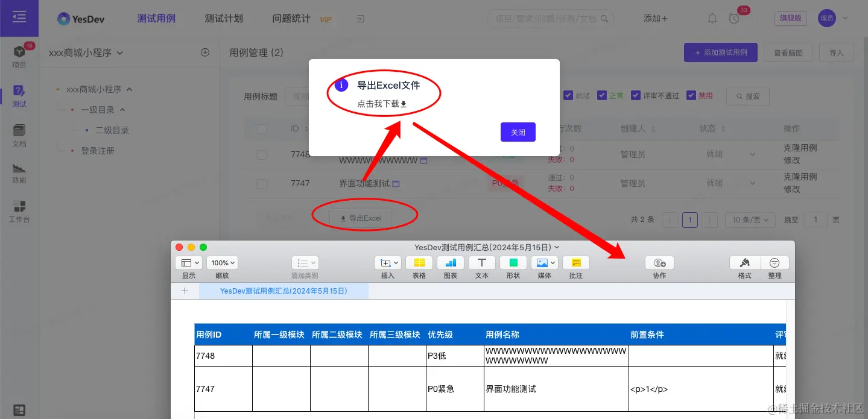Viewport: 868px width, 419px height.
Task: Open the user account dropdown arrow
Action: [x=844, y=18]
